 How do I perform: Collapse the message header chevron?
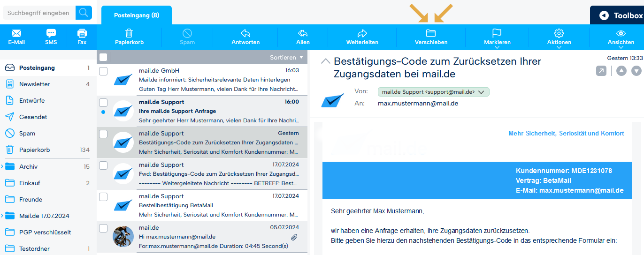[325, 61]
